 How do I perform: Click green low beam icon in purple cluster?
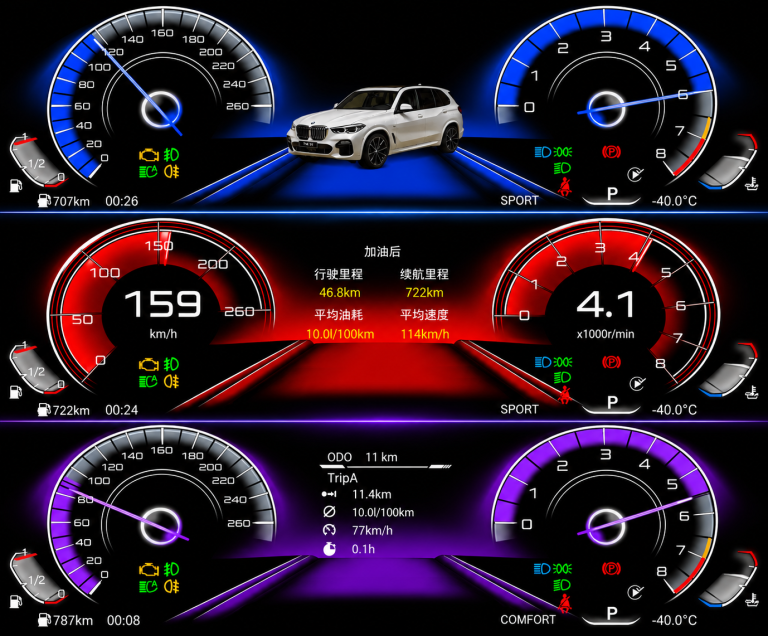[562, 585]
